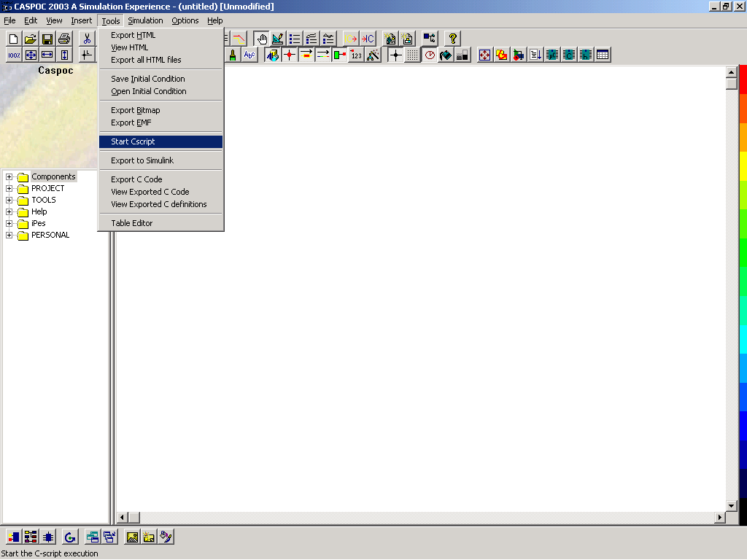
Task: Expand the iPes folder
Action: 9,223
